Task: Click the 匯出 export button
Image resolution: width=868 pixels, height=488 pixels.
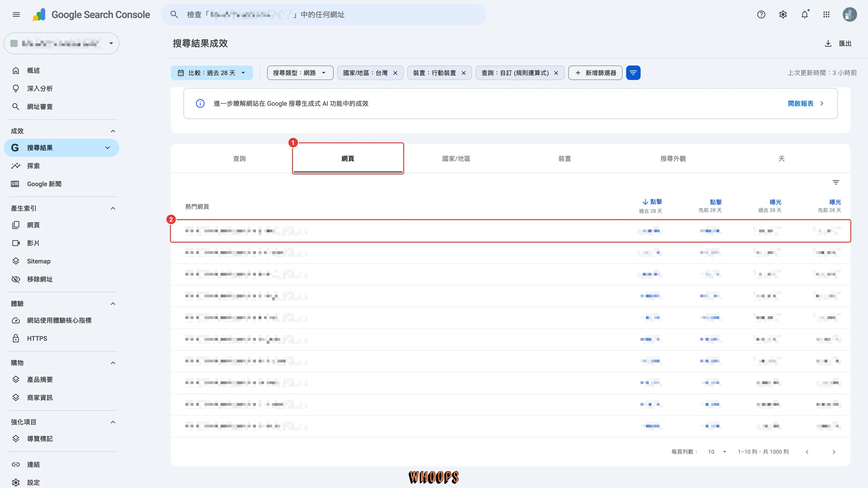Action: point(838,43)
